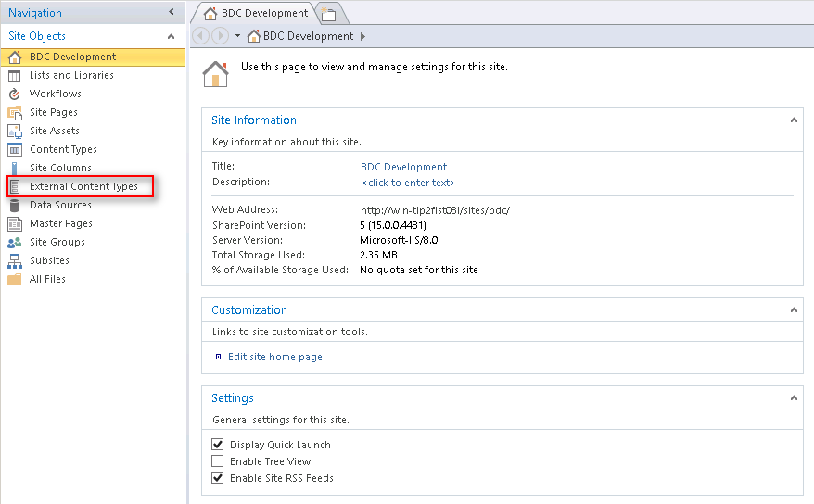This screenshot has width=814, height=504.
Task: Click the BDC Development title link
Action: point(403,167)
